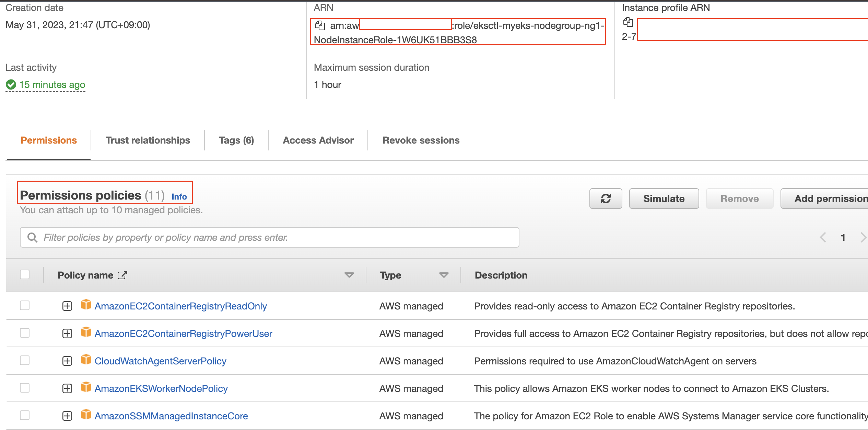Click the external link icon beside Policy name

click(122, 275)
